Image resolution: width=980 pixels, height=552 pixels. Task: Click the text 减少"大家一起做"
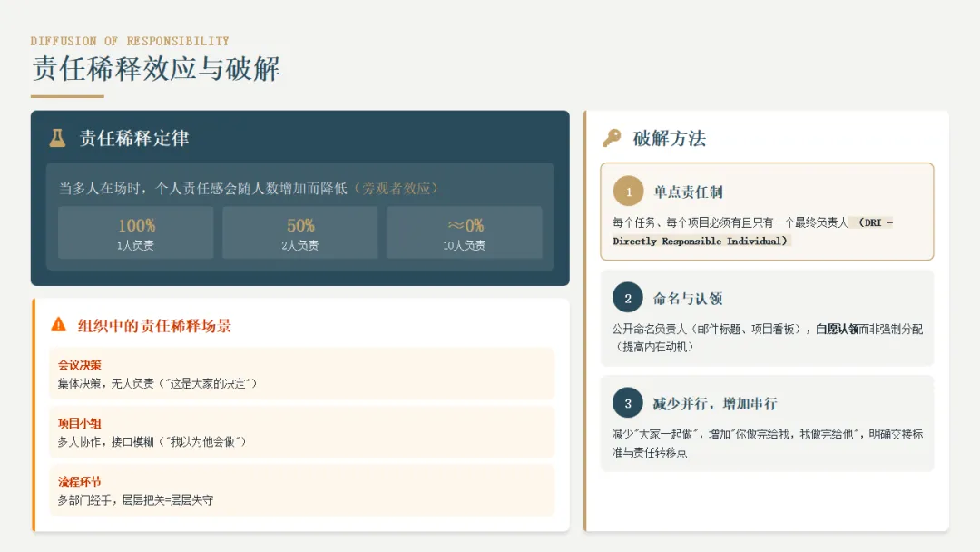(x=656, y=434)
